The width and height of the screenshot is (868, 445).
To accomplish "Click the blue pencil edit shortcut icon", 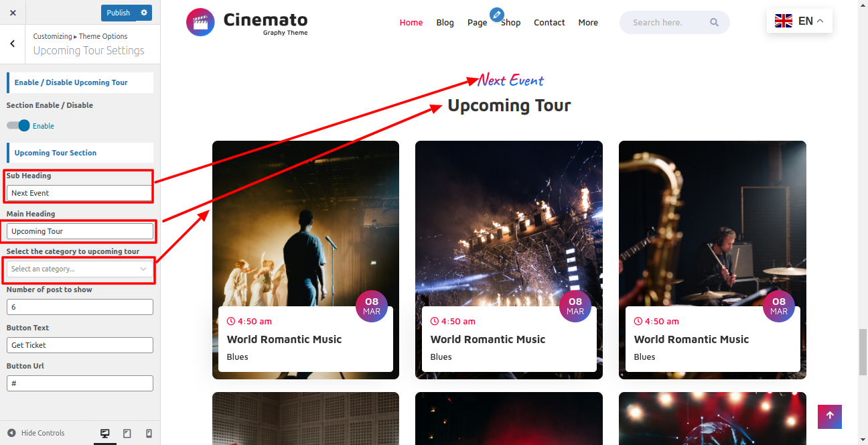I will pos(496,15).
